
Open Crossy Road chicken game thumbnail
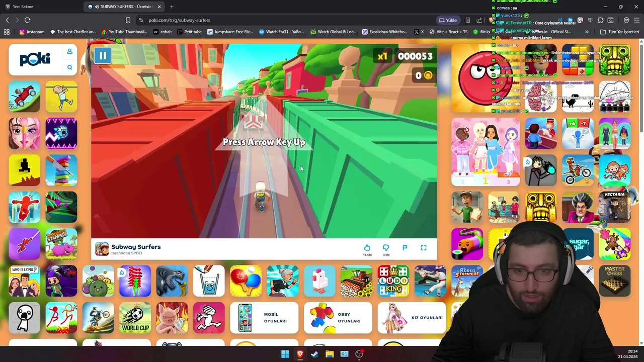coord(319,281)
